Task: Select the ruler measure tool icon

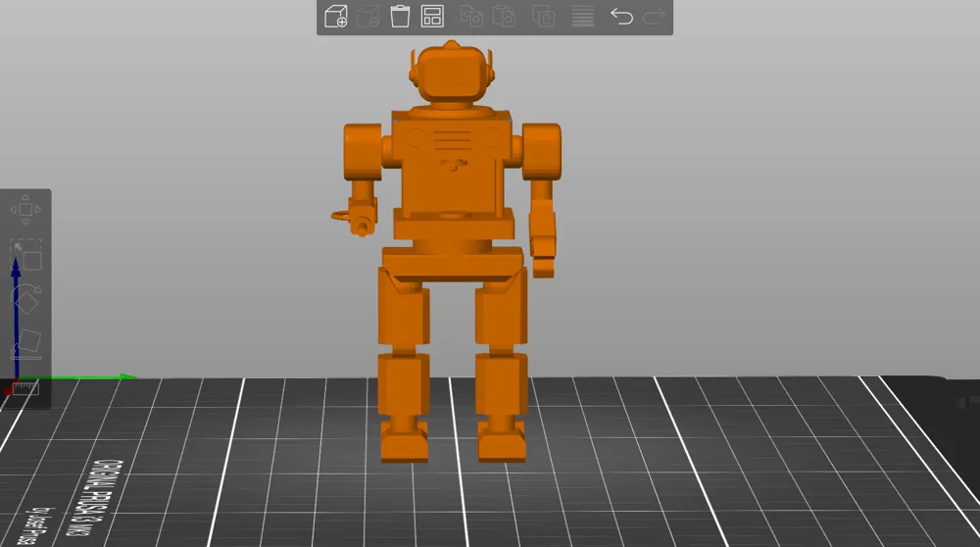Action: (x=25, y=389)
